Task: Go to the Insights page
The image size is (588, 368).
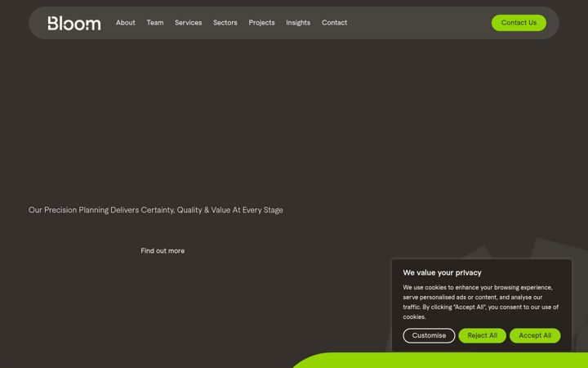Action: [x=298, y=23]
